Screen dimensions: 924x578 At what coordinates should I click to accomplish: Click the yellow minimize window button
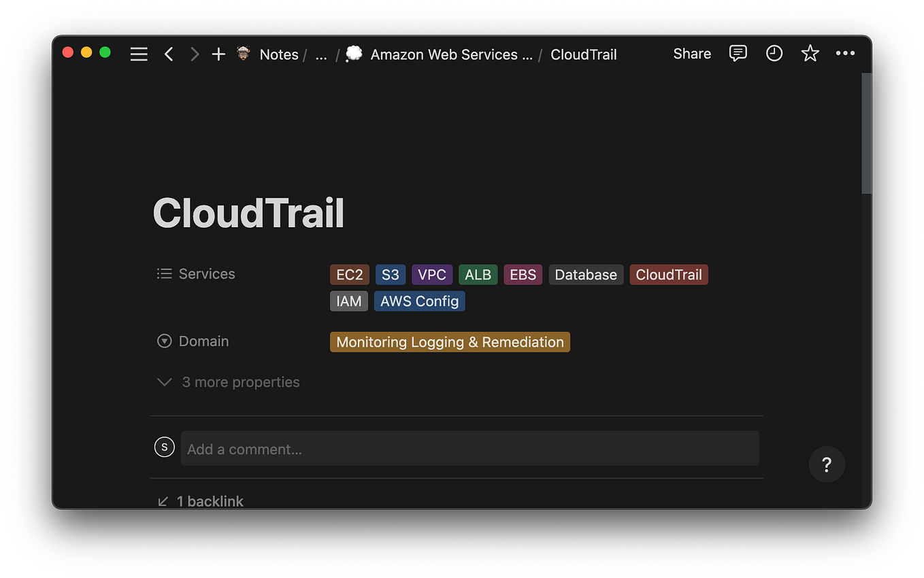[86, 52]
